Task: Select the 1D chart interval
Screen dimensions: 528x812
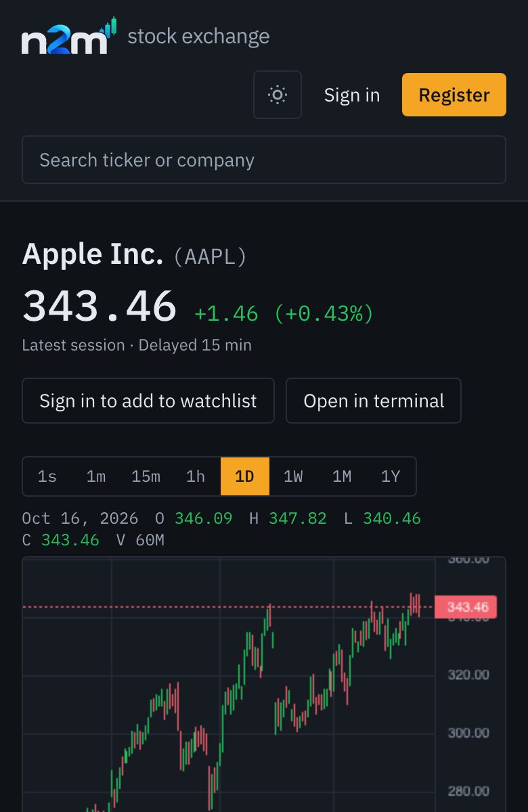Action: pyautogui.click(x=244, y=476)
